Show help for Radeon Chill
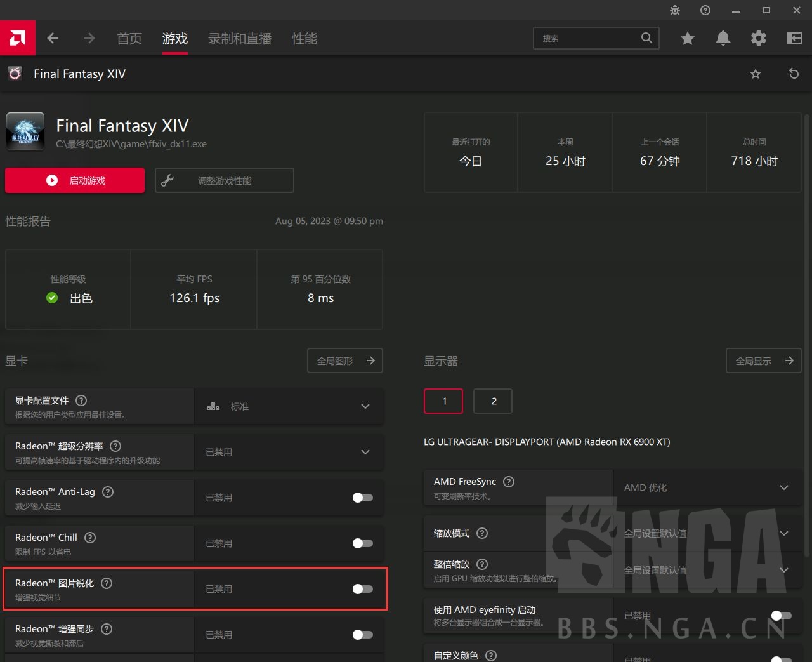The height and width of the screenshot is (662, 812). 90,538
